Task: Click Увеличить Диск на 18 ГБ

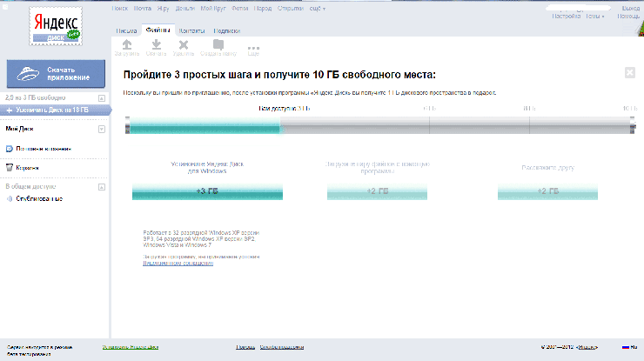Action: [56, 110]
